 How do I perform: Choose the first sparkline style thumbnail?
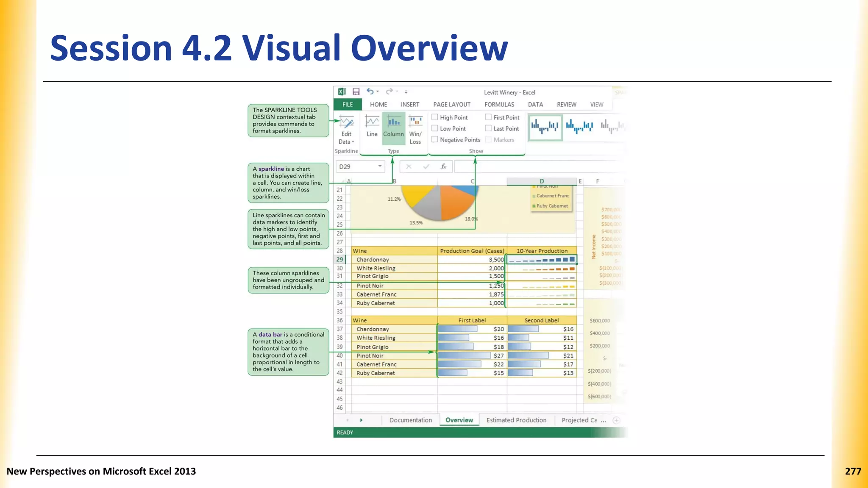click(545, 127)
